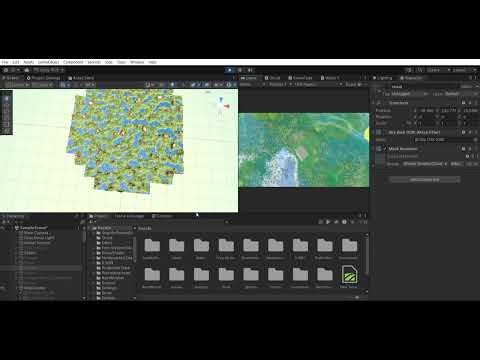Select Main Camera in Hierarchy
The width and height of the screenshot is (480, 360).
[x=36, y=233]
